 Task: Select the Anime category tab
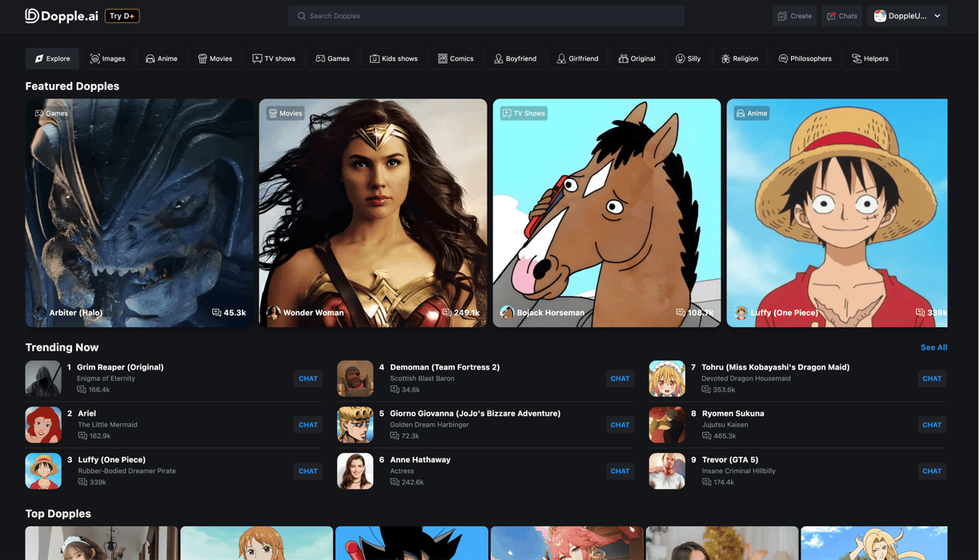point(162,58)
